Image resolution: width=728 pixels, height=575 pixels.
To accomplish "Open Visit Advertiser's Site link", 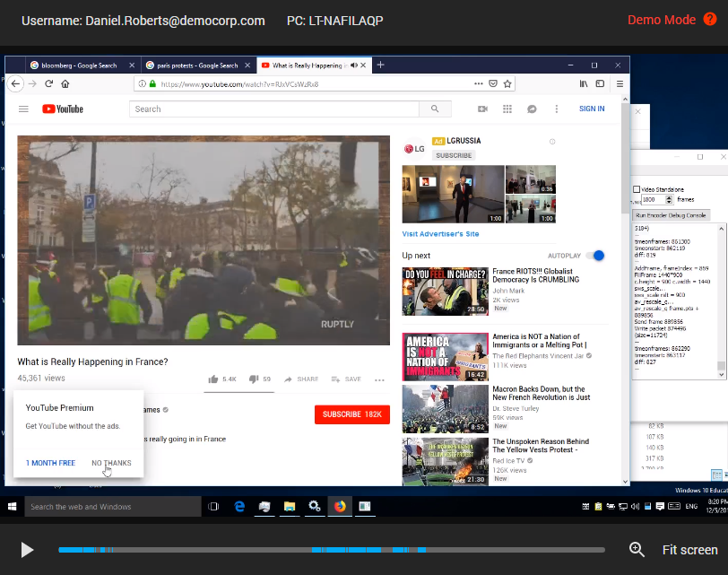I will tap(440, 233).
